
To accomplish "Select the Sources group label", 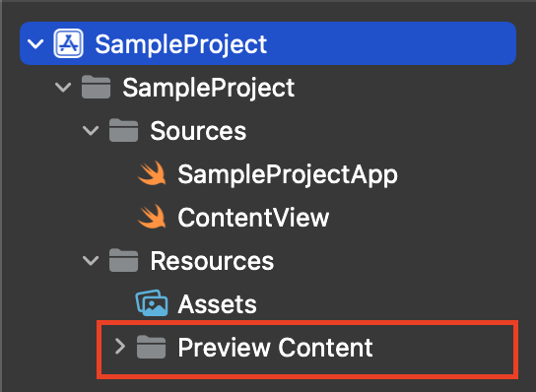I will 198,131.
